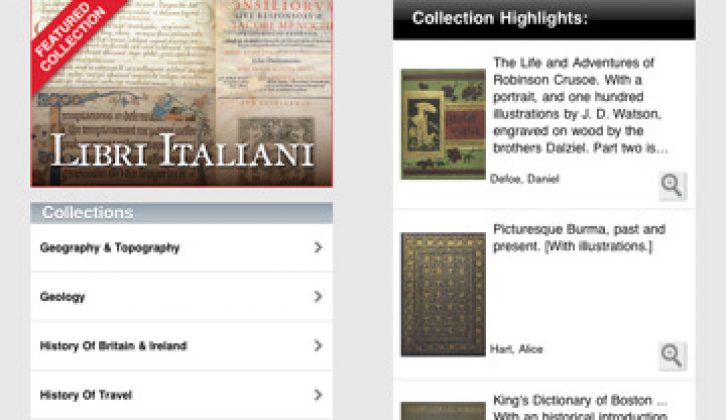
Task: Expand History Of Britain & Ireland chevron
Action: click(318, 345)
